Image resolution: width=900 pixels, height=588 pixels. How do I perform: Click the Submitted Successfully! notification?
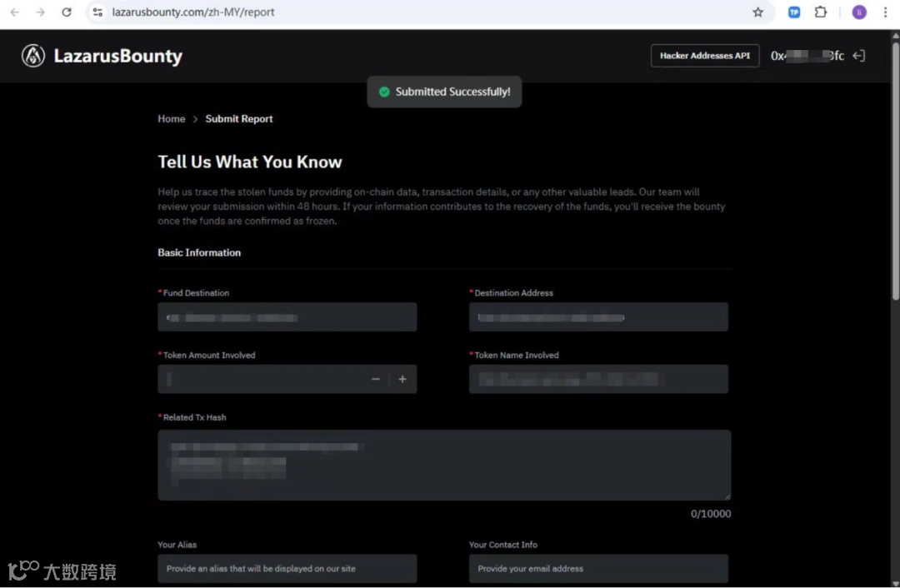click(x=444, y=92)
